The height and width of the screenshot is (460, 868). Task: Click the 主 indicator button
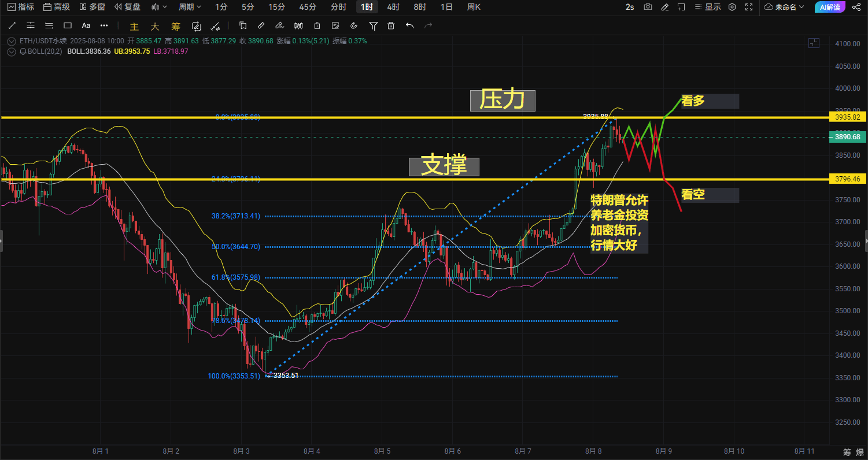coord(134,26)
